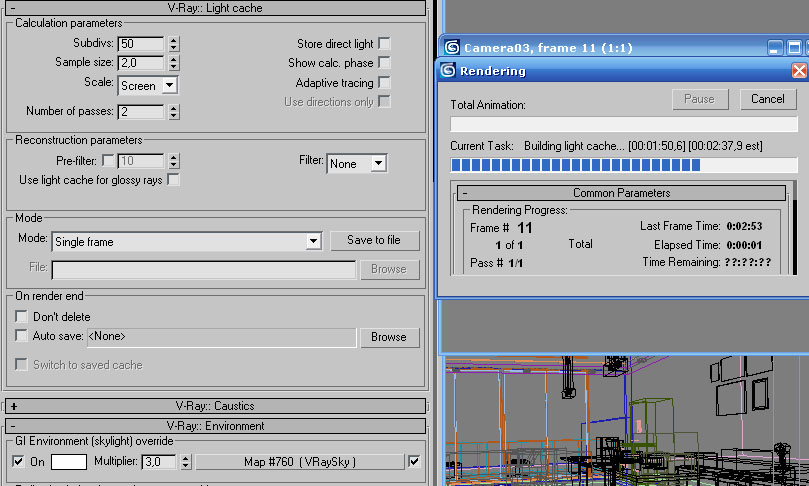
Task: Adjust the Subdivs spinner arrows
Action: (x=174, y=44)
